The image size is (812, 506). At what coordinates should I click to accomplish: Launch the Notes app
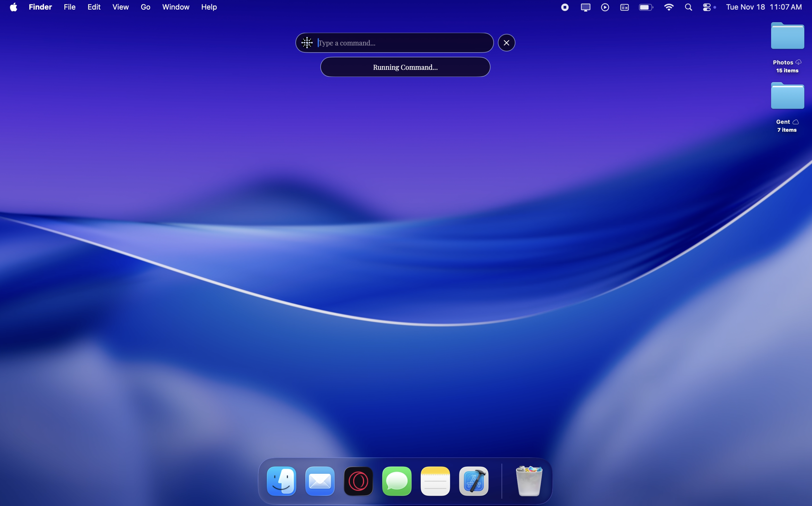[435, 481]
